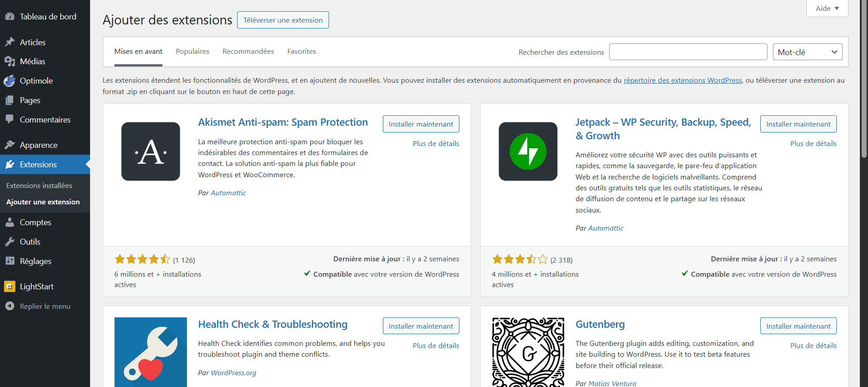Open Plus de détails for Health Check

436,345
